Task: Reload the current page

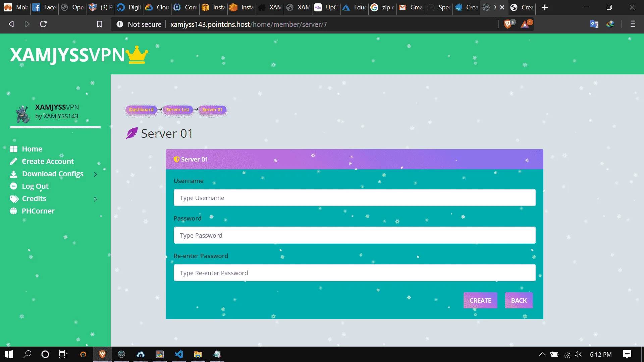Action: (43, 24)
